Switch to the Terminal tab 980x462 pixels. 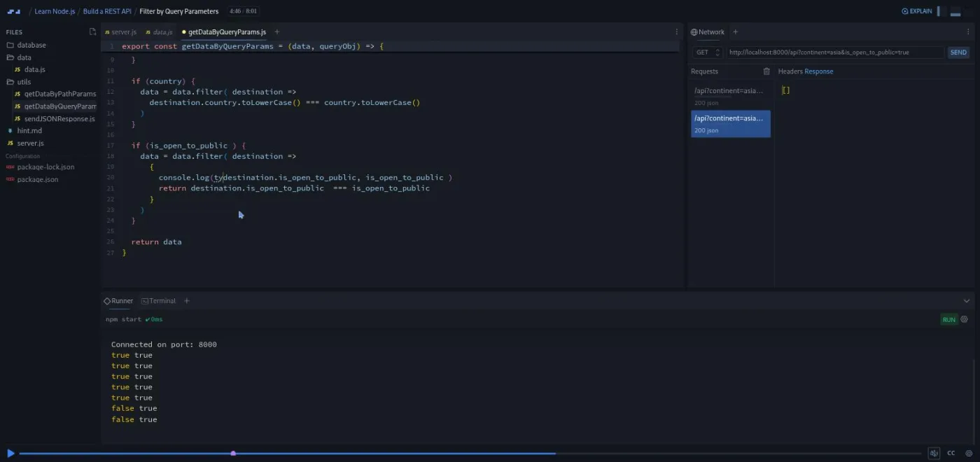[158, 301]
